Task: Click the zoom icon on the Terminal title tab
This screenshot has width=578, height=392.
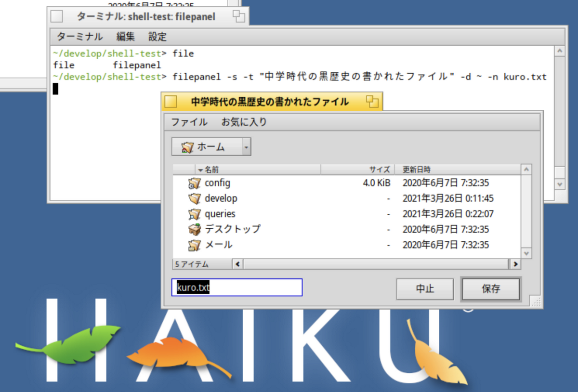Action: click(x=238, y=16)
